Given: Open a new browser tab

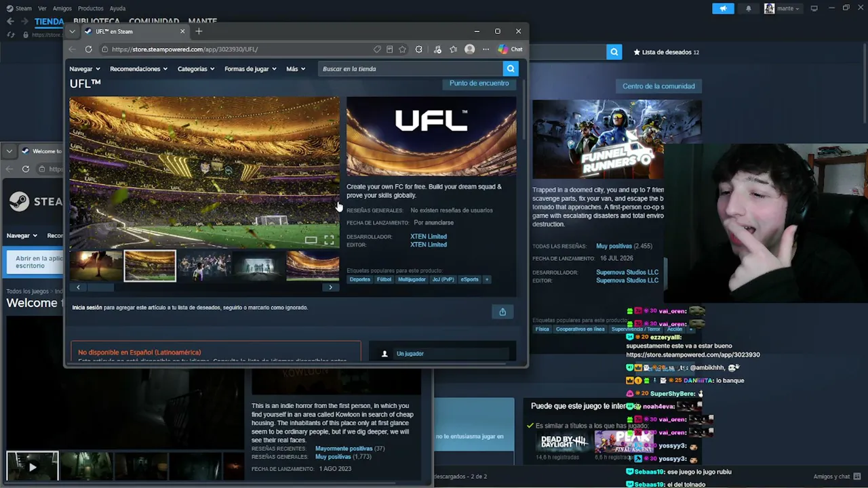Looking at the screenshot, I should 199,31.
